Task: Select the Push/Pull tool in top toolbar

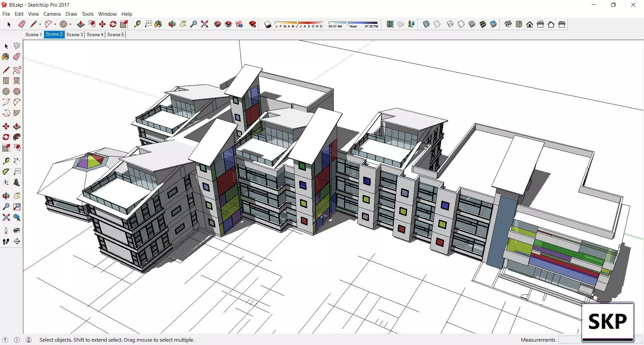Action: pos(80,24)
